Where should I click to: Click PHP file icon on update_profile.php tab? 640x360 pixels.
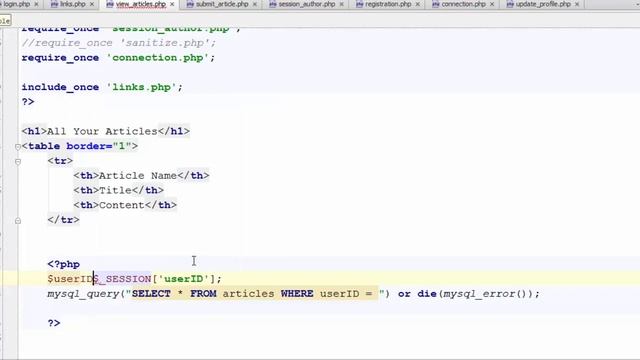pos(510,4)
